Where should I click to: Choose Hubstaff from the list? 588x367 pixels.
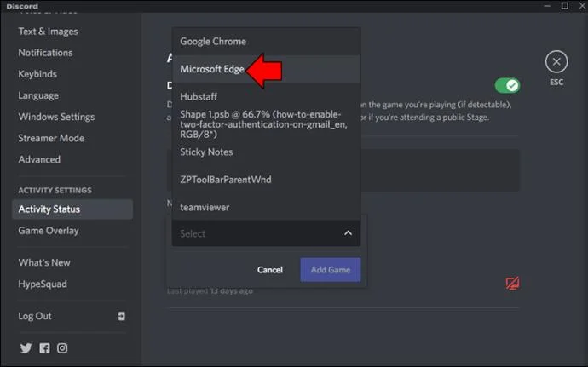pos(266,96)
